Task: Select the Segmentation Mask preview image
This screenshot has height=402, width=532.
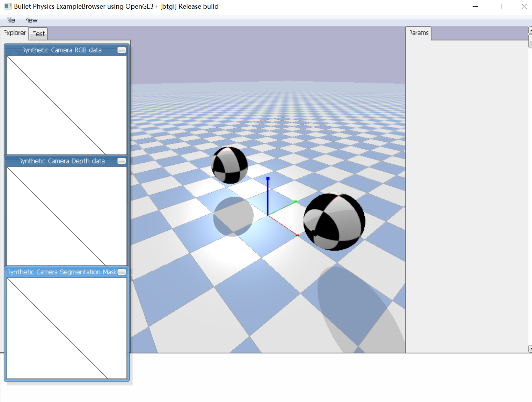Action: coord(66,326)
